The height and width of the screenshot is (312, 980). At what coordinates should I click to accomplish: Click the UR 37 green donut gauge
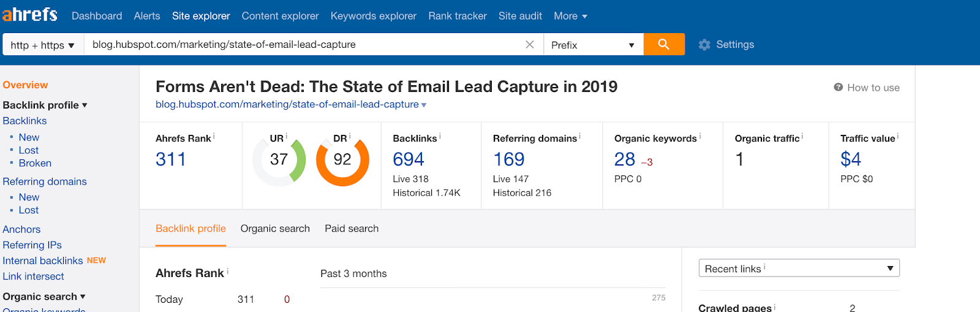point(279,161)
